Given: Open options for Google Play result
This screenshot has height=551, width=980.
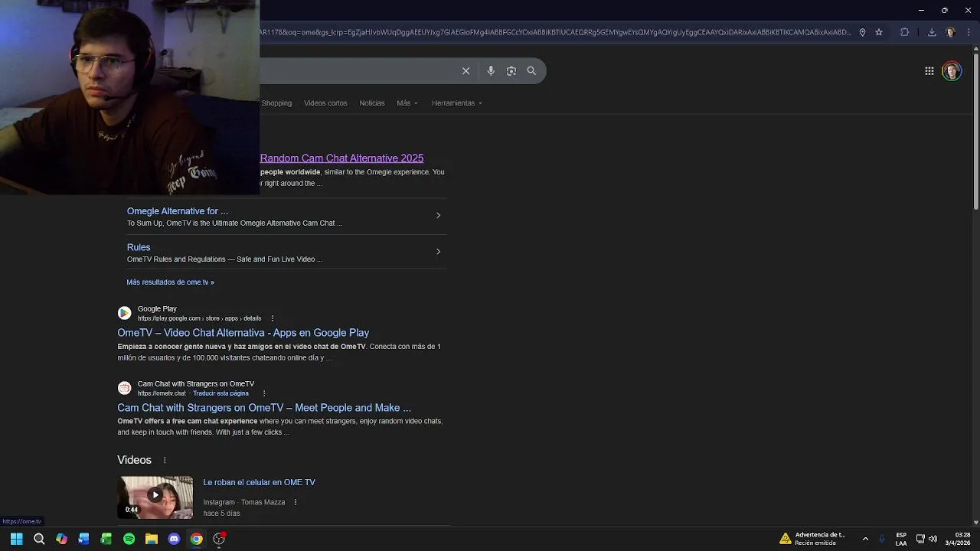Looking at the screenshot, I should tap(272, 318).
